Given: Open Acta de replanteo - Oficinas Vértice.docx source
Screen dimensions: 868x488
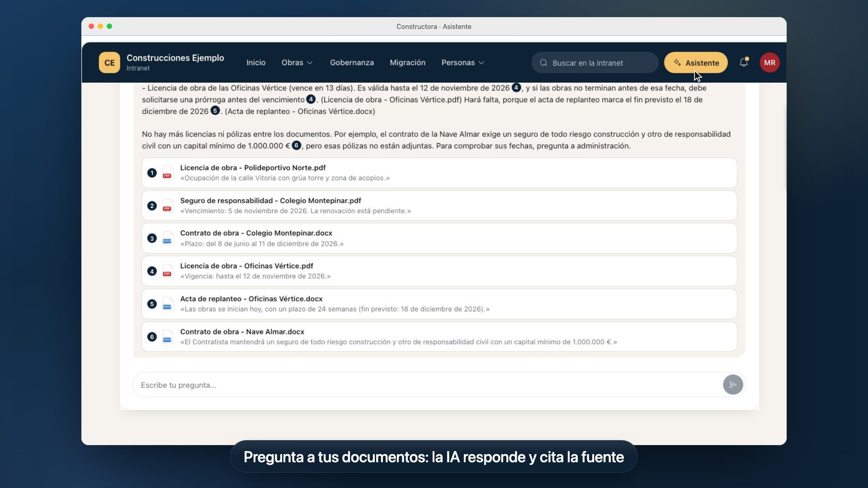Looking at the screenshot, I should coord(439,304).
